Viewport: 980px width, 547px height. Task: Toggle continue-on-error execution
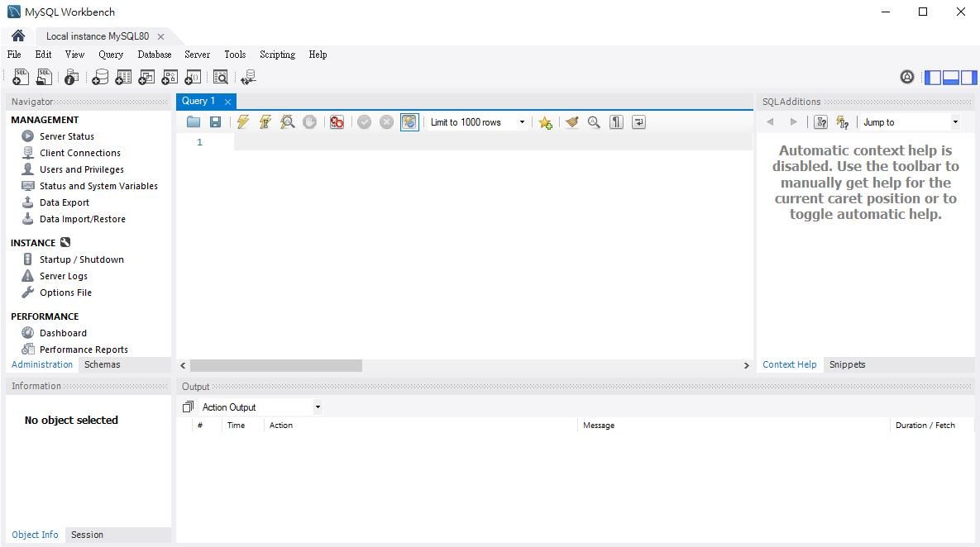(337, 122)
